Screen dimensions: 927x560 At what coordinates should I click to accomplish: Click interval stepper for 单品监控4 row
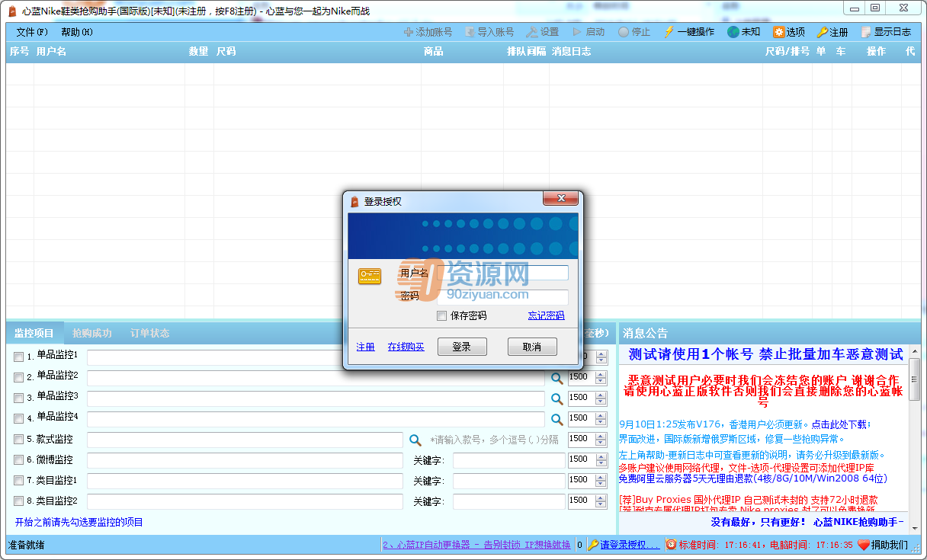(x=601, y=418)
